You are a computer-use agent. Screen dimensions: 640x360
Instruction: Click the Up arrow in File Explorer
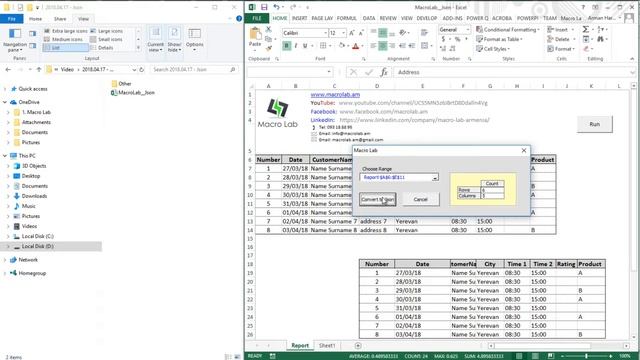point(39,69)
